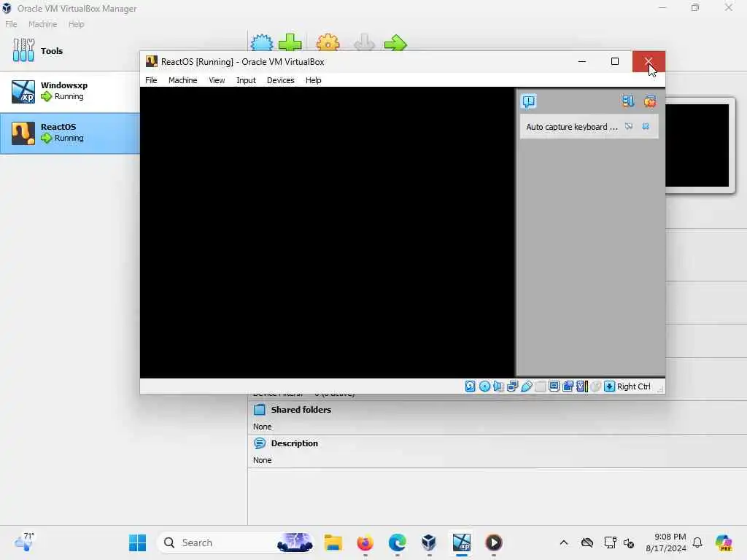
Task: Click the ReactOS icon in VM title bar
Action: click(x=152, y=61)
